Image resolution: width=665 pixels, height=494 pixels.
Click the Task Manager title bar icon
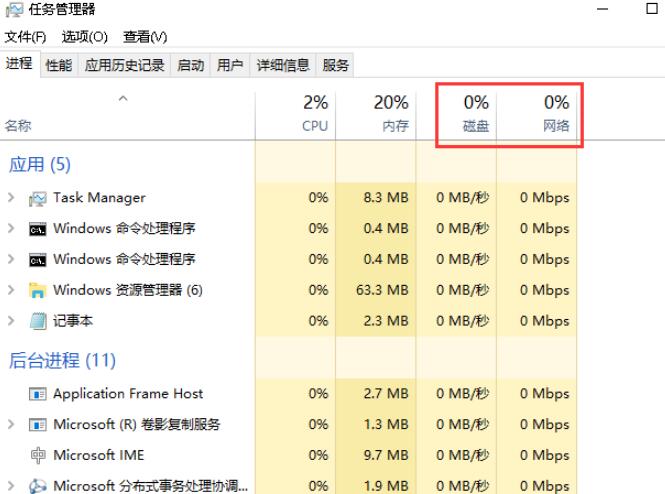pos(14,9)
